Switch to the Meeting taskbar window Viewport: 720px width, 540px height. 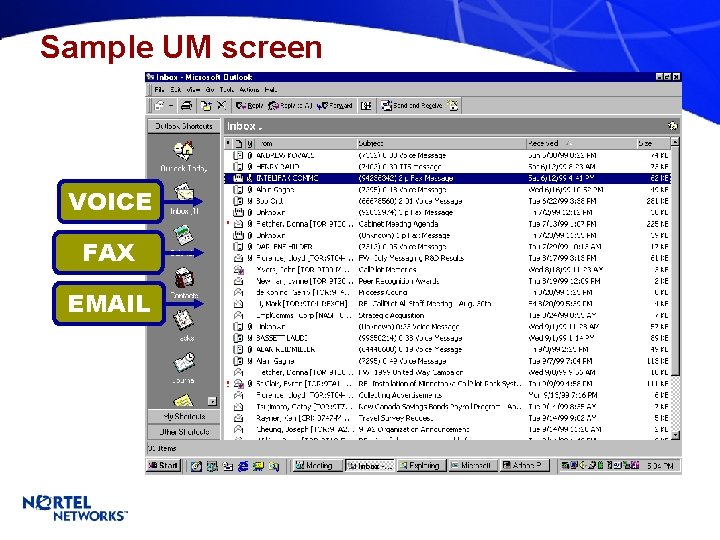point(318,466)
